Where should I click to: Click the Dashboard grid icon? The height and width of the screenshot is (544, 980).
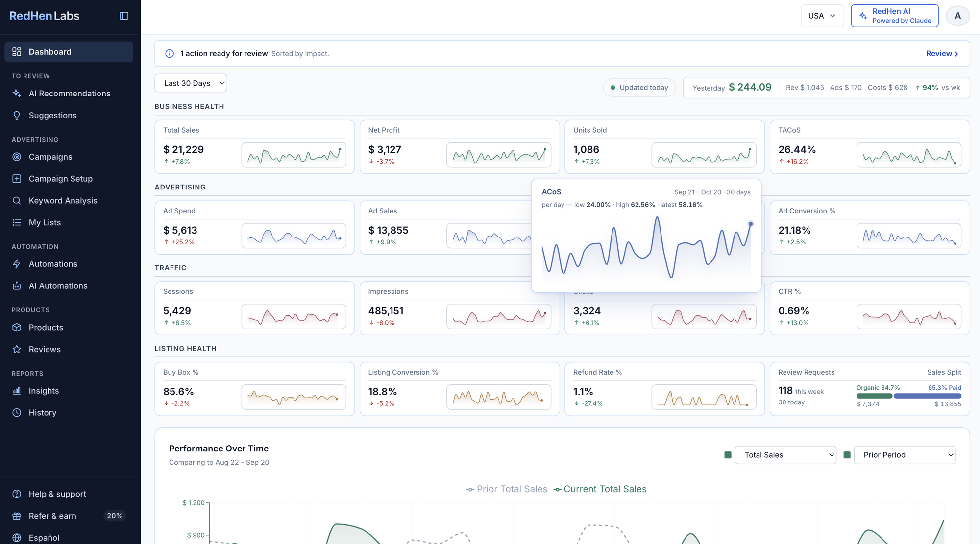pyautogui.click(x=17, y=52)
